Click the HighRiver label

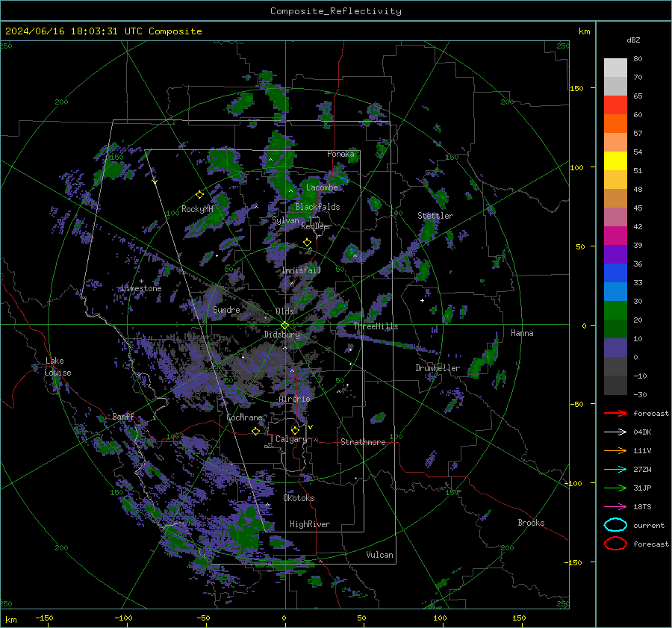[x=310, y=524]
